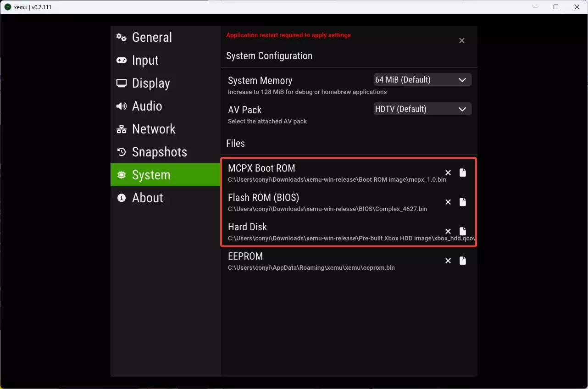
Task: Browse for EEPROM file
Action: point(463,261)
